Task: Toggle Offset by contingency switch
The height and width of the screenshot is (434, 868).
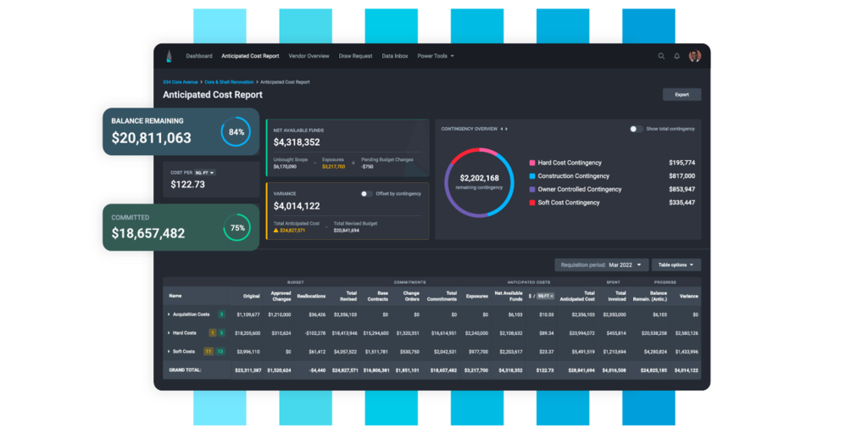Action: coord(366,193)
